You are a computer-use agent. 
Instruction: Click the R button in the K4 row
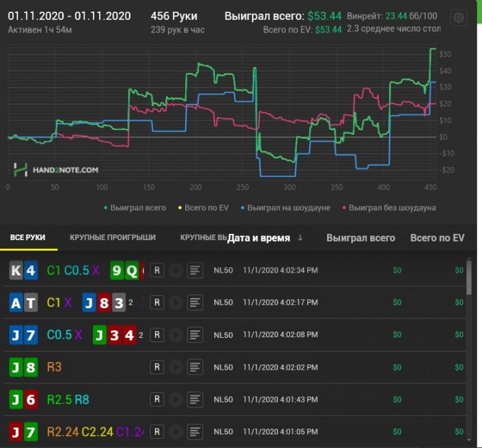click(x=157, y=270)
